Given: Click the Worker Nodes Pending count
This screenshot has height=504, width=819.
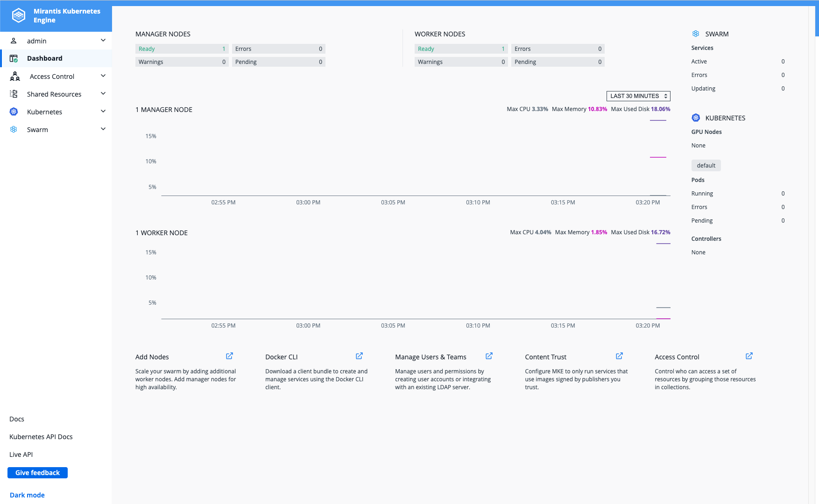Looking at the screenshot, I should tap(558, 62).
